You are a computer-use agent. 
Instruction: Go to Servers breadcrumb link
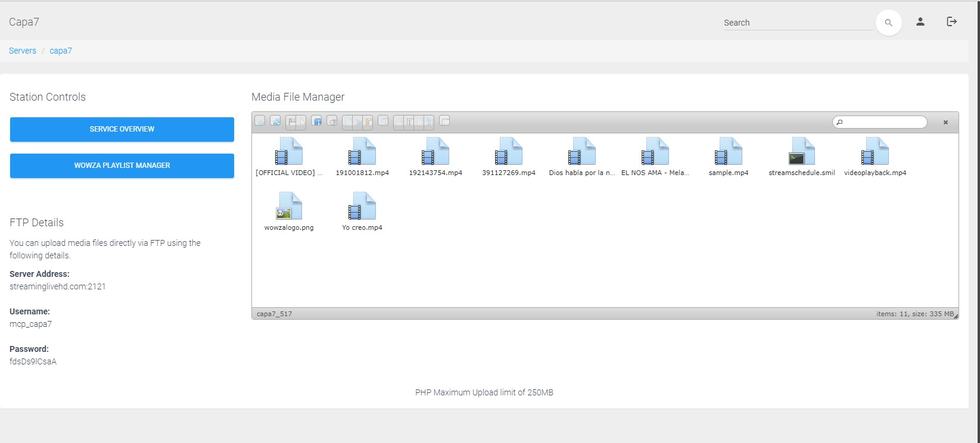pos(23,51)
